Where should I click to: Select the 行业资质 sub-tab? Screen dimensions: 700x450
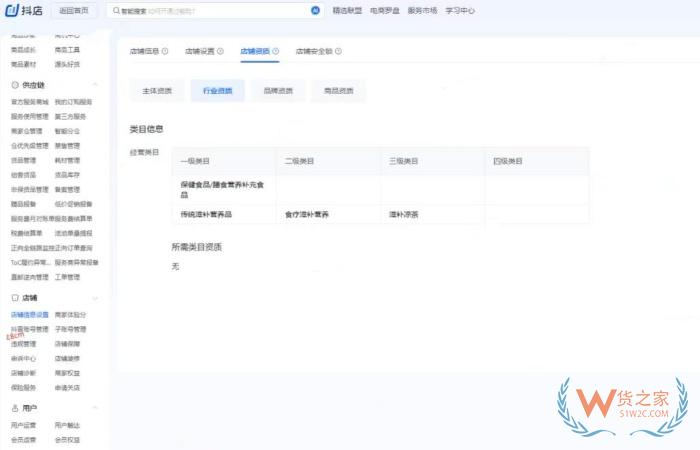click(217, 91)
